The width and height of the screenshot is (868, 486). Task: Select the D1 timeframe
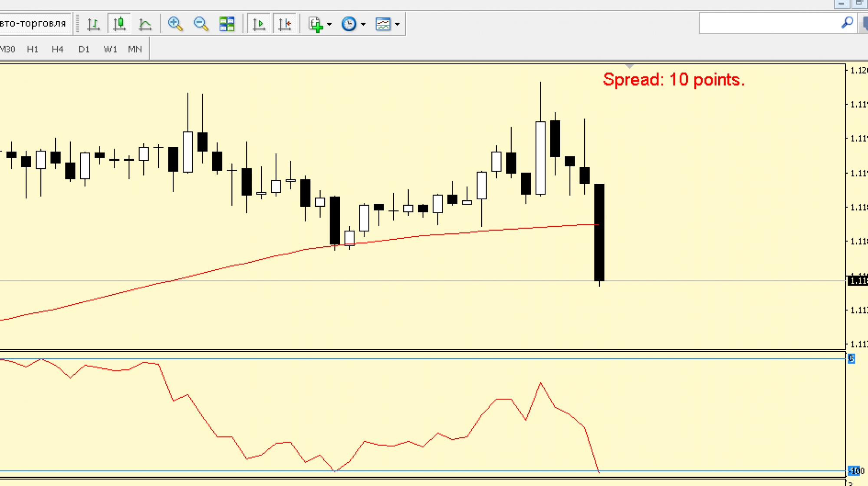pos(84,49)
